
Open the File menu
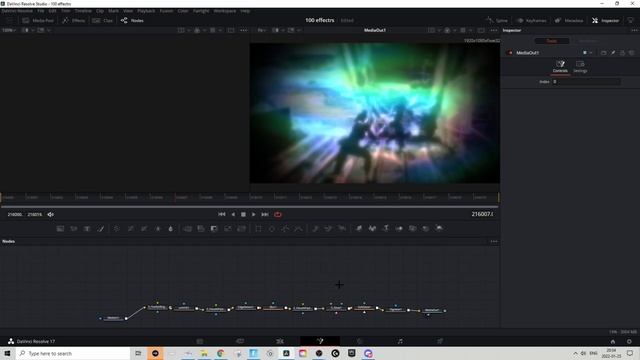[x=41, y=11]
